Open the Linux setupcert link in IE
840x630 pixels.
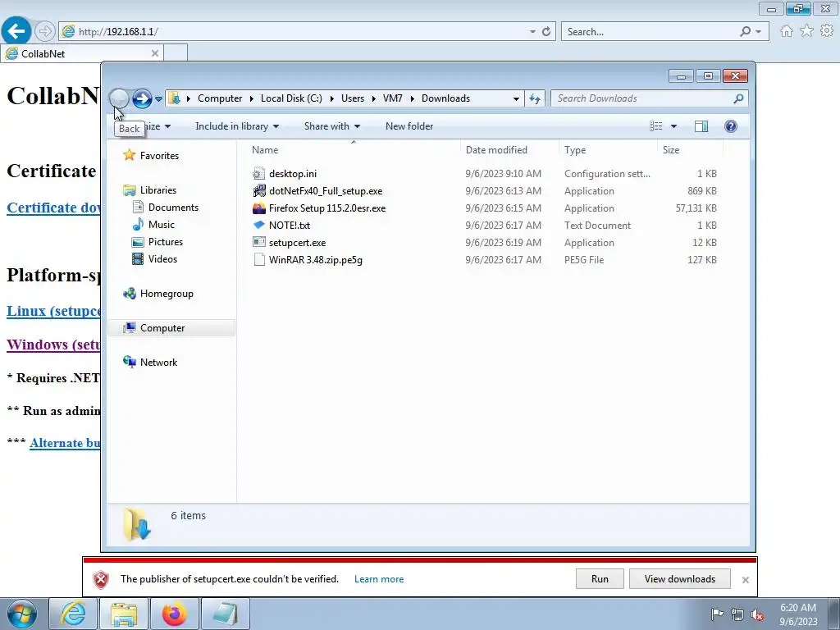pos(53,311)
